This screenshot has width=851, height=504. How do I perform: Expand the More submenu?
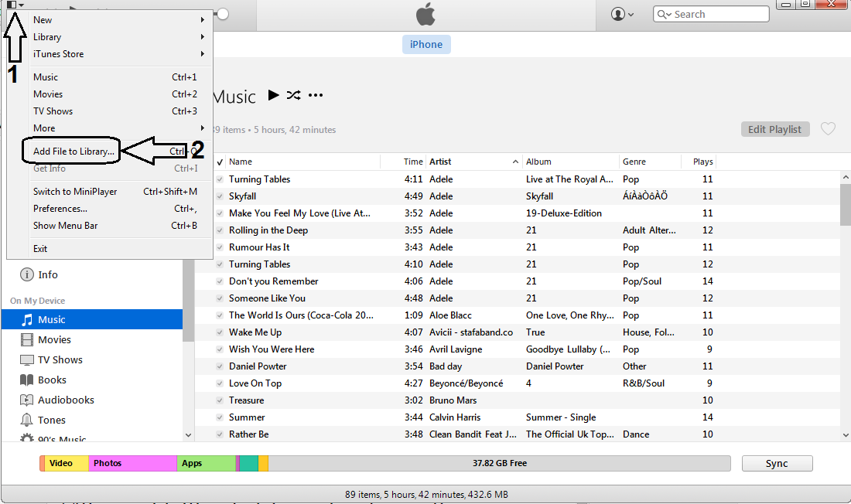pos(120,128)
